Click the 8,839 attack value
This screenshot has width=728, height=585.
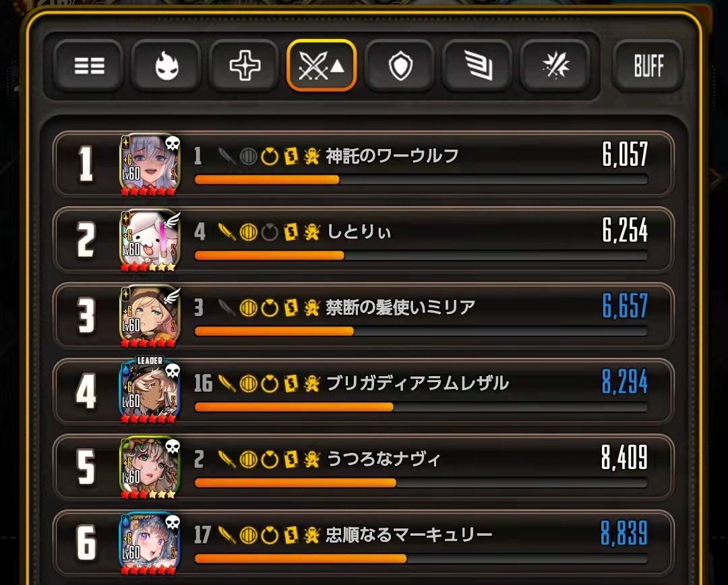coord(624,533)
